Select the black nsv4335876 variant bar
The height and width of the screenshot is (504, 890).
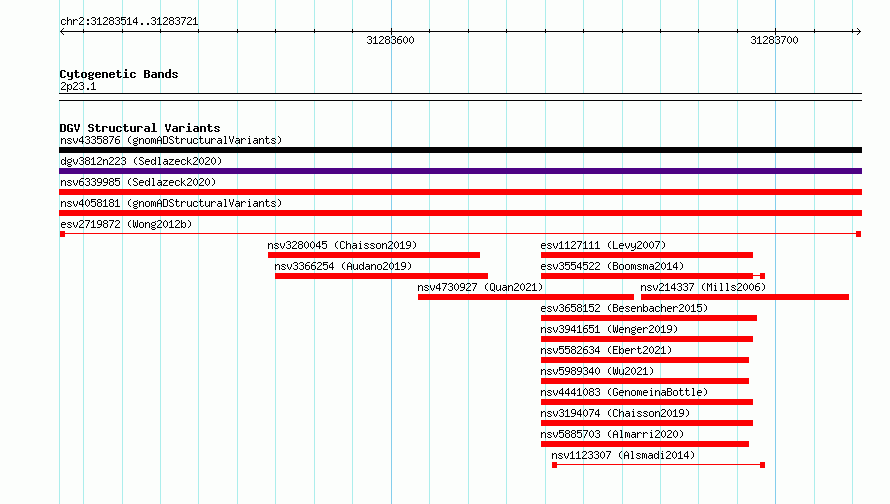click(x=460, y=150)
